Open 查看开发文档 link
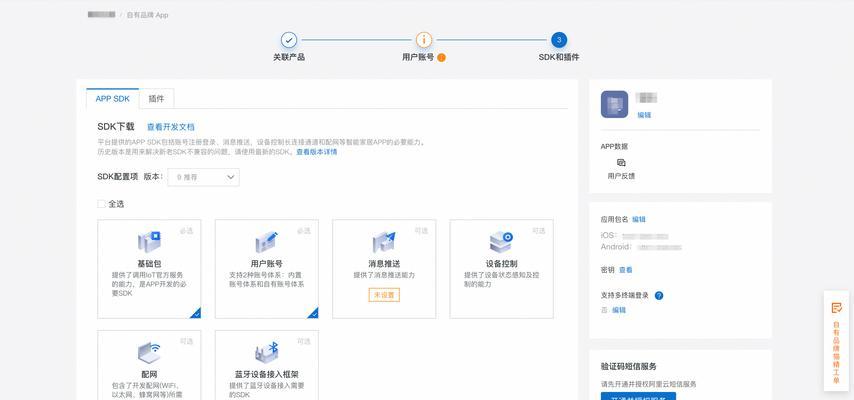The width and height of the screenshot is (854, 400). [170, 126]
